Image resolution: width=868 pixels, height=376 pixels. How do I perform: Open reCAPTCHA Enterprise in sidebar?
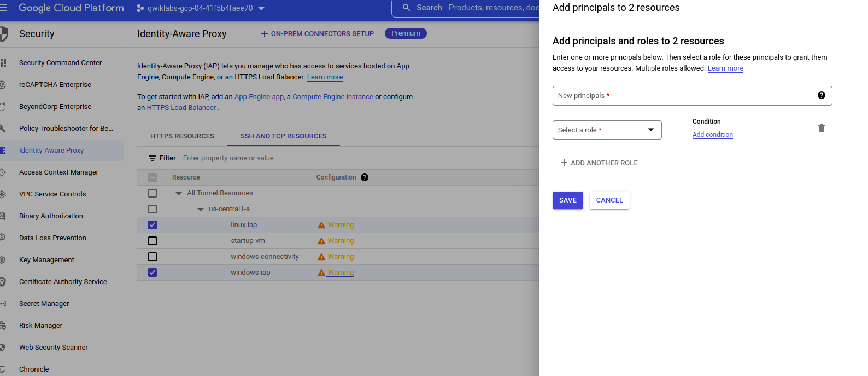click(x=55, y=85)
